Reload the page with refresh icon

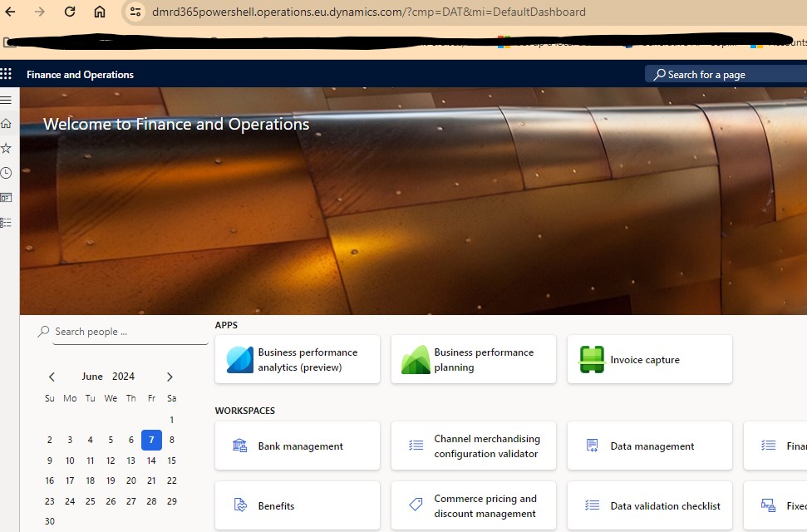click(70, 12)
